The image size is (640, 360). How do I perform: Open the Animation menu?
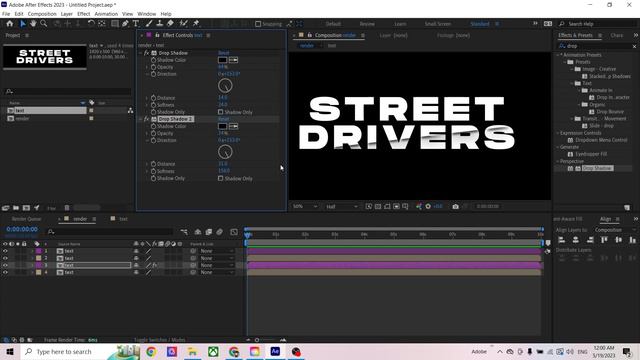[x=106, y=14]
